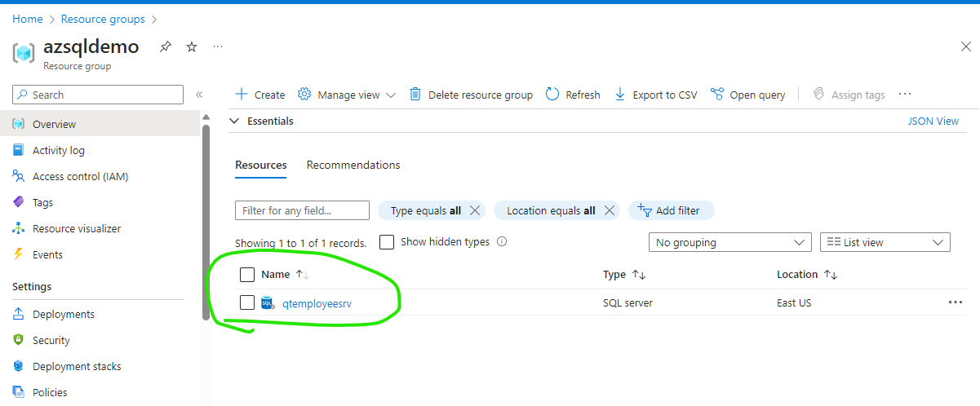Click the East US location cell
This screenshot has height=406, width=980.
pyautogui.click(x=794, y=302)
